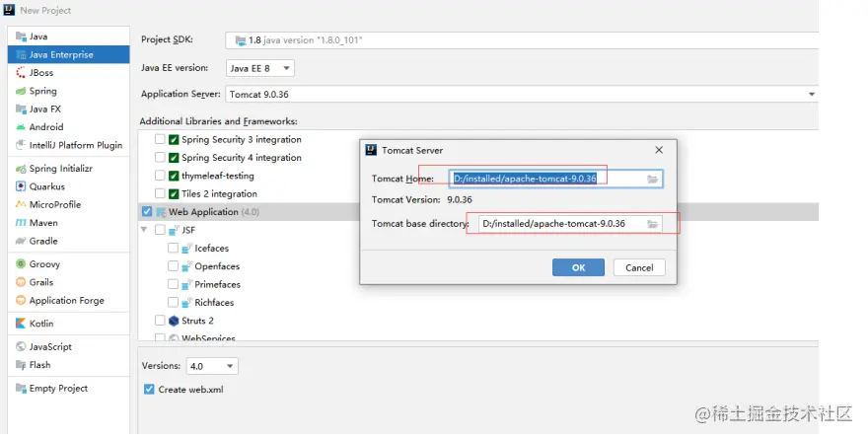The image size is (868, 439).
Task: Uncheck the Web Application checkbox
Action: (147, 211)
